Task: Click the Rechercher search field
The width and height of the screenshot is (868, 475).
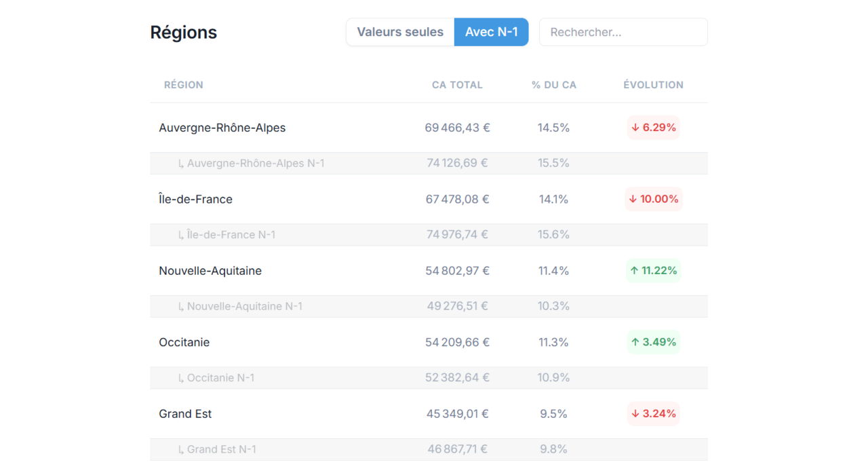Action: point(623,32)
